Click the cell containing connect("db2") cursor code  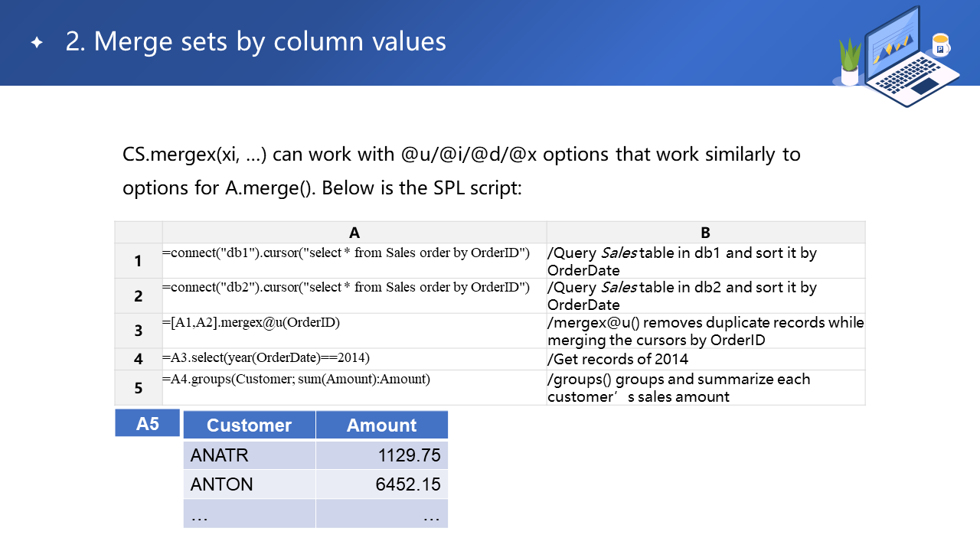tap(346, 288)
